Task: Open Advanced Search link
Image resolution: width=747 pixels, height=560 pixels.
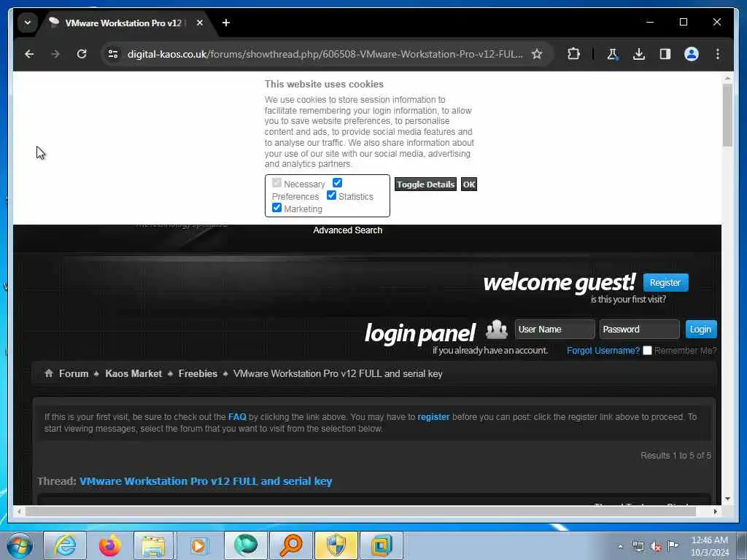Action: 348,230
